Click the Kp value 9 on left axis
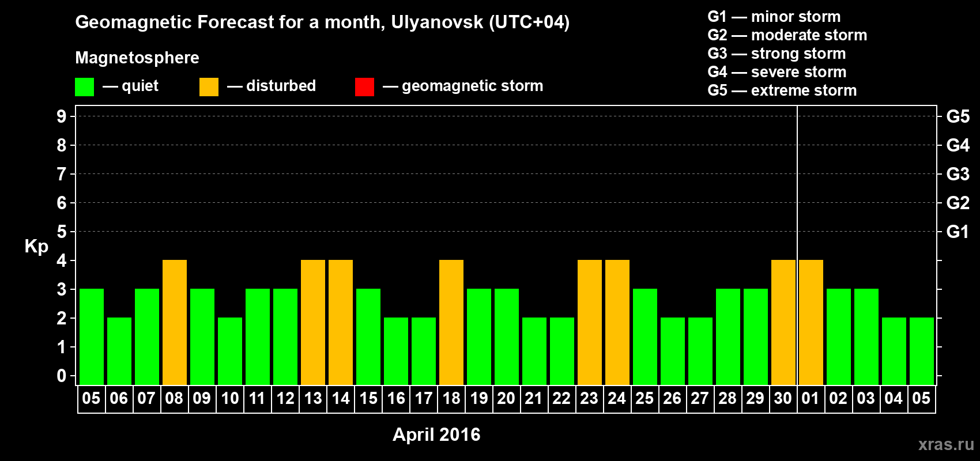 [62, 116]
